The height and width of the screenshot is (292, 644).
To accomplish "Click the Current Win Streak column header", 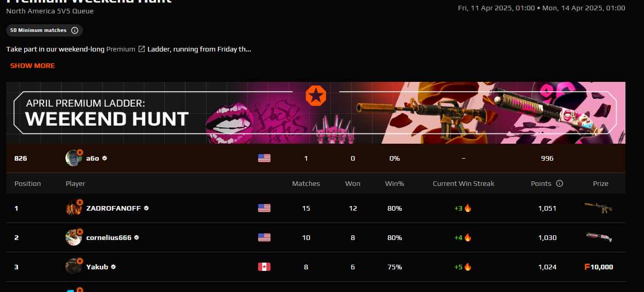I will point(464,183).
